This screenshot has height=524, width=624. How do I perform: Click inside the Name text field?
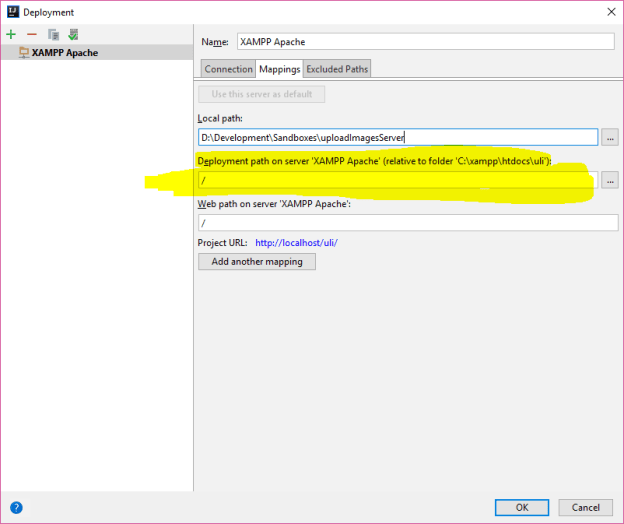[x=424, y=42]
